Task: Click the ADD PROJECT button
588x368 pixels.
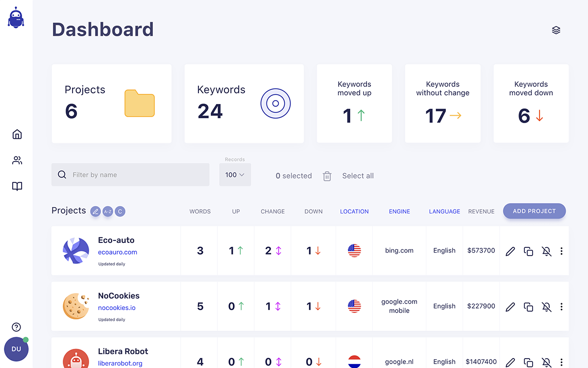Action: (534, 211)
